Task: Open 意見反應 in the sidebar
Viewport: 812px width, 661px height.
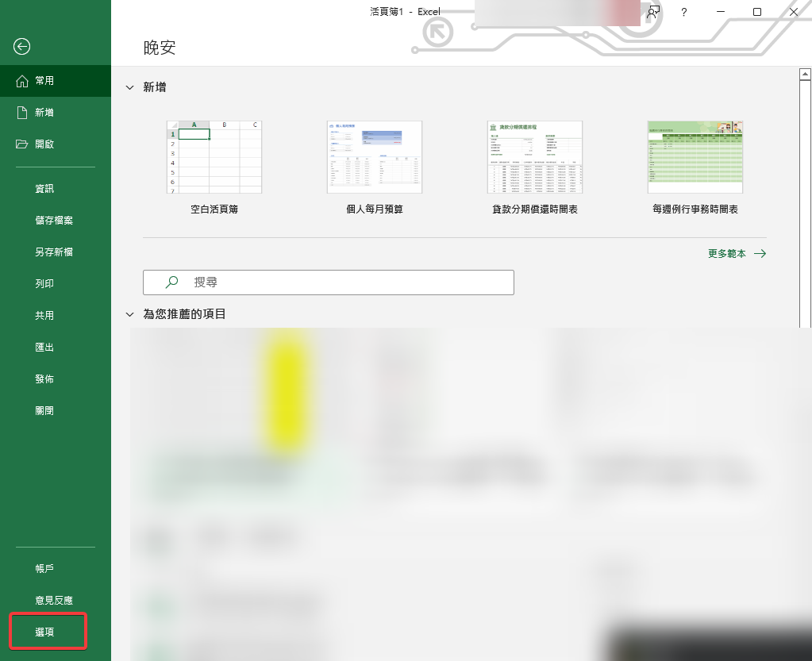Action: click(56, 601)
